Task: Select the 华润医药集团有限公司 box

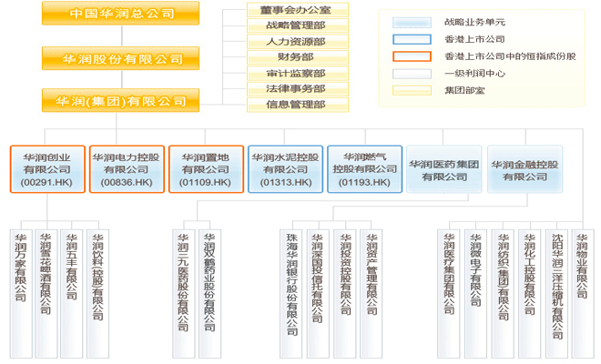Action: (x=444, y=169)
